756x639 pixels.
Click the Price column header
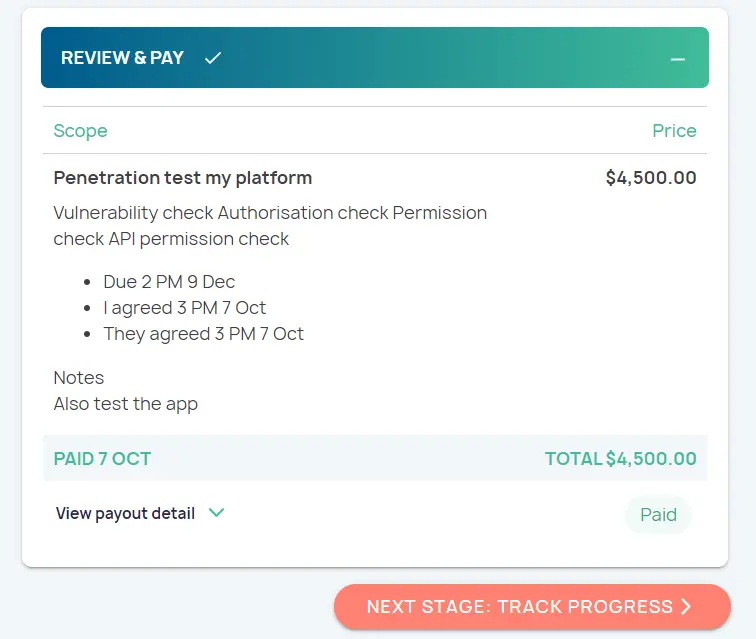tap(674, 131)
